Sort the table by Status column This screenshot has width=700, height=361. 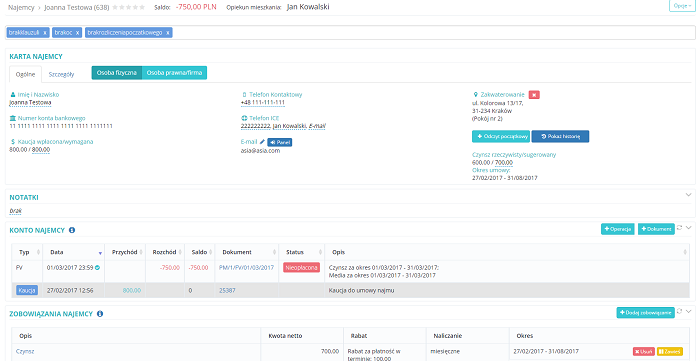tap(302, 252)
